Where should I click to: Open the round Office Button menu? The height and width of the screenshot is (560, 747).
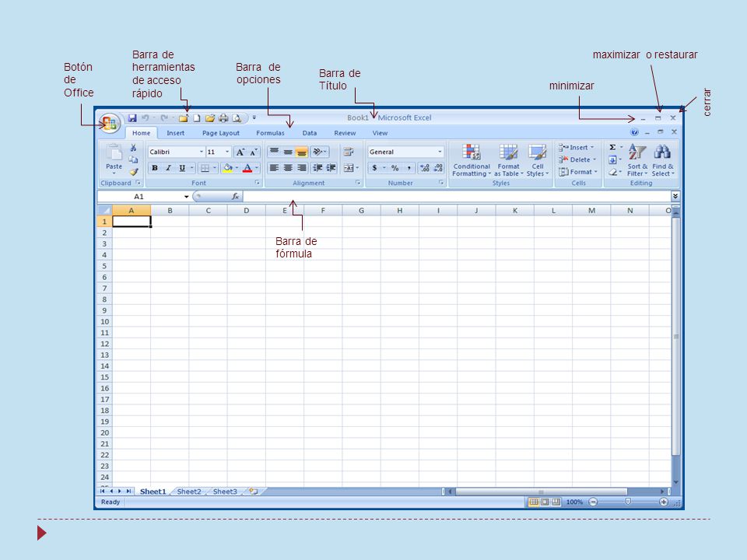pyautogui.click(x=109, y=124)
